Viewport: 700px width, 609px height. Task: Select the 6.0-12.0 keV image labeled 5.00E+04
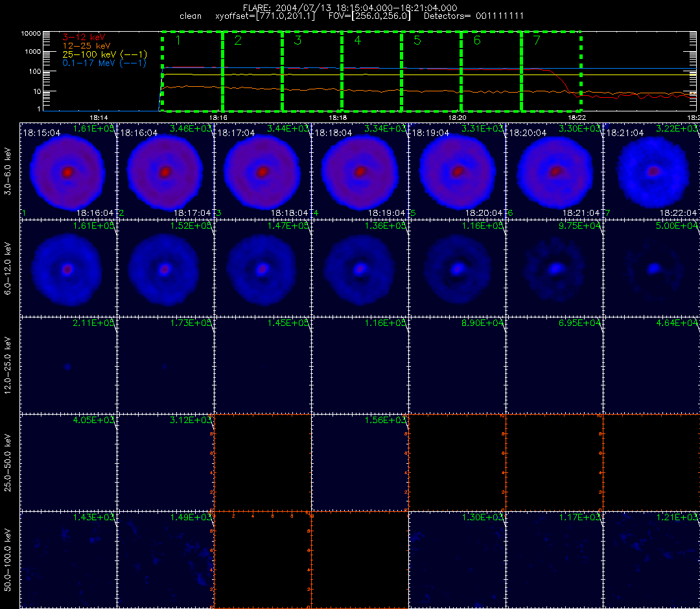[x=652, y=269]
